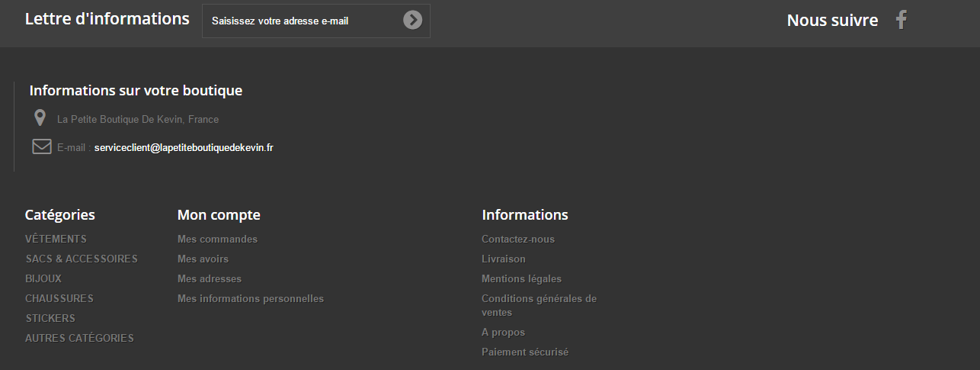Open Paiement sécurisé information link
980x370 pixels.
[525, 352]
